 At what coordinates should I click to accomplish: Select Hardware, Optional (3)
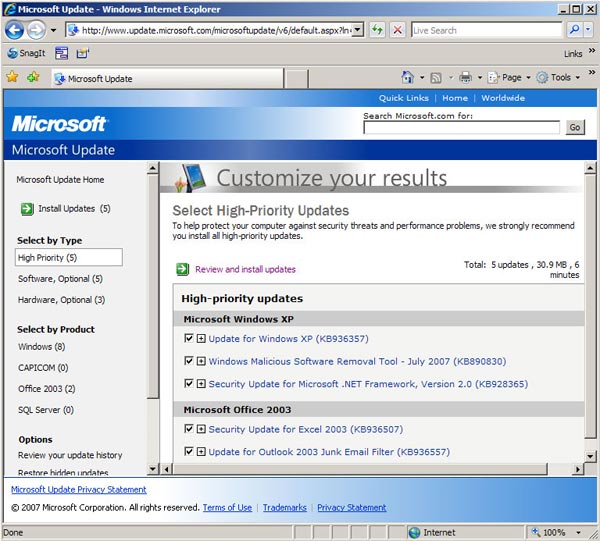pos(61,300)
